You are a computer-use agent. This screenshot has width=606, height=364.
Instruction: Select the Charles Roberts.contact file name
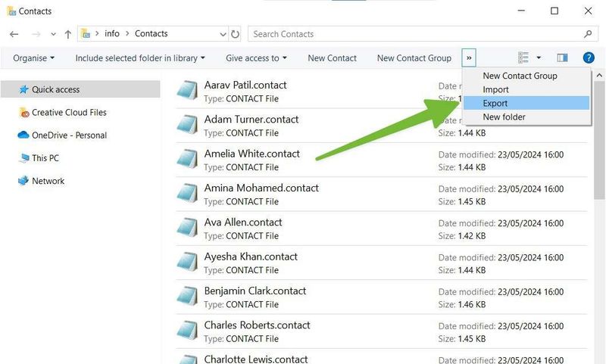click(257, 325)
